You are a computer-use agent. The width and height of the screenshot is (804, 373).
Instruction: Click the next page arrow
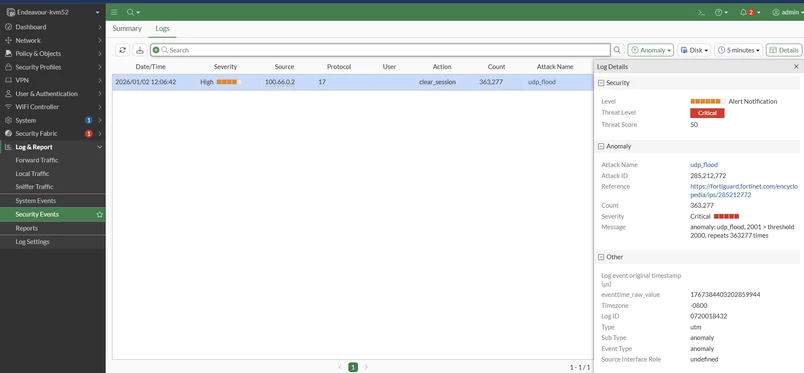366,367
